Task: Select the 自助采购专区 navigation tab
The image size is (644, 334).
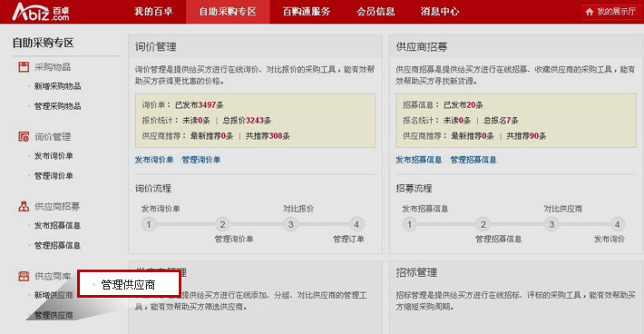Action: 228,12
